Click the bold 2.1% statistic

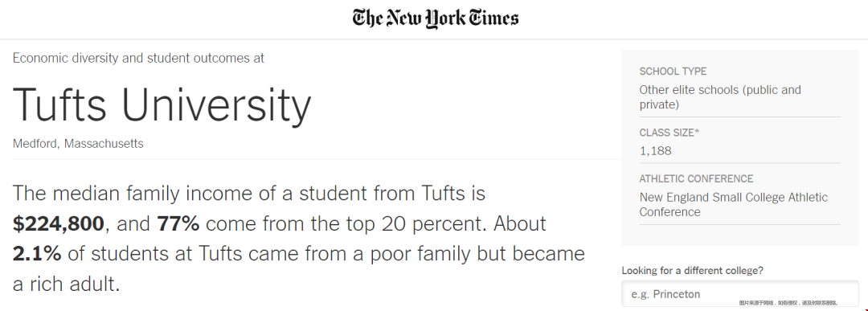tap(36, 253)
